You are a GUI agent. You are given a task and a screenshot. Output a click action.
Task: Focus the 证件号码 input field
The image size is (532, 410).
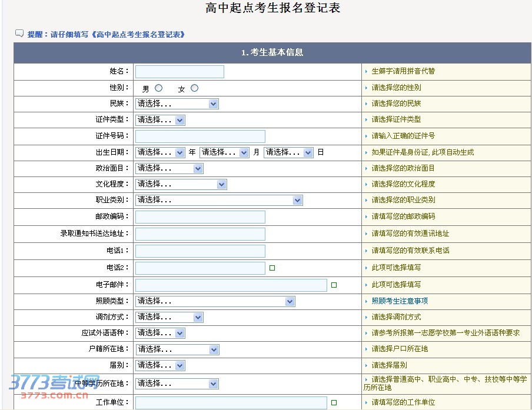coord(200,136)
